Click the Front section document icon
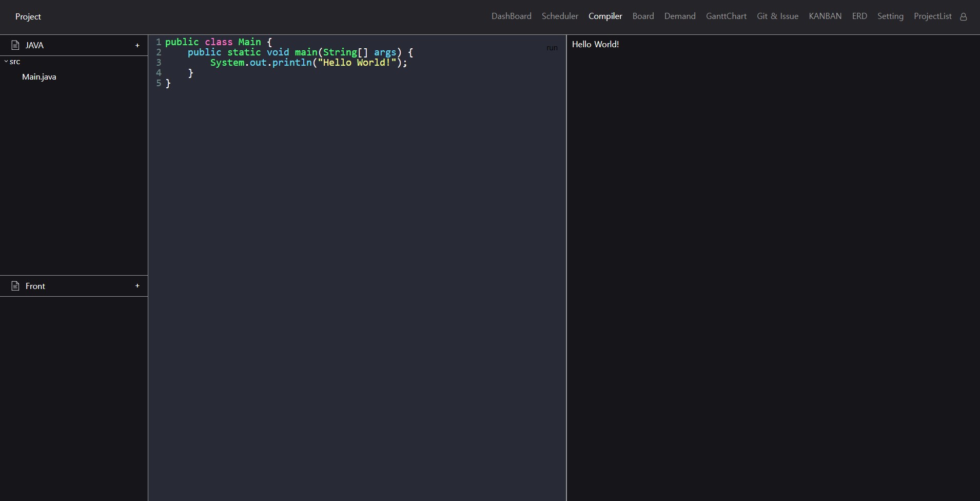980x501 pixels. (15, 286)
